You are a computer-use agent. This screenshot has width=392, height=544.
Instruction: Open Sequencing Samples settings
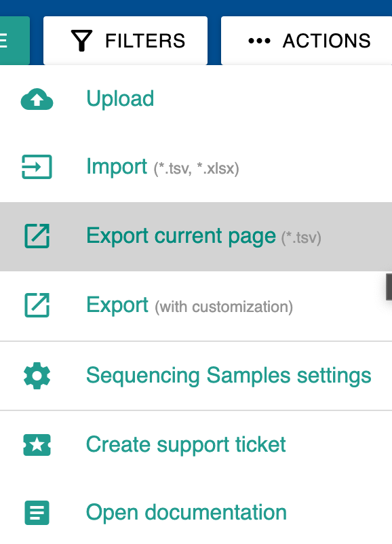(x=196, y=376)
